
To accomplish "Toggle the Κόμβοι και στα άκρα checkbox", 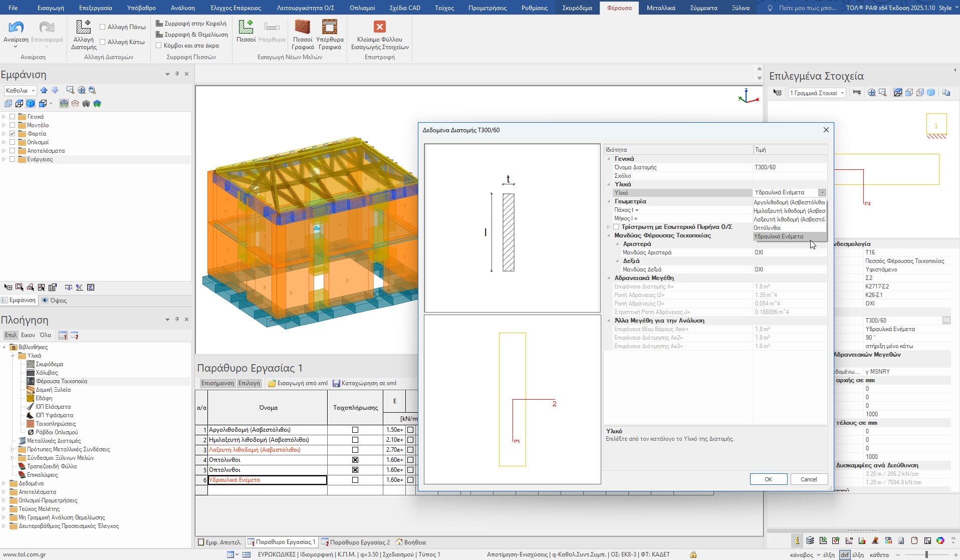I will (159, 46).
